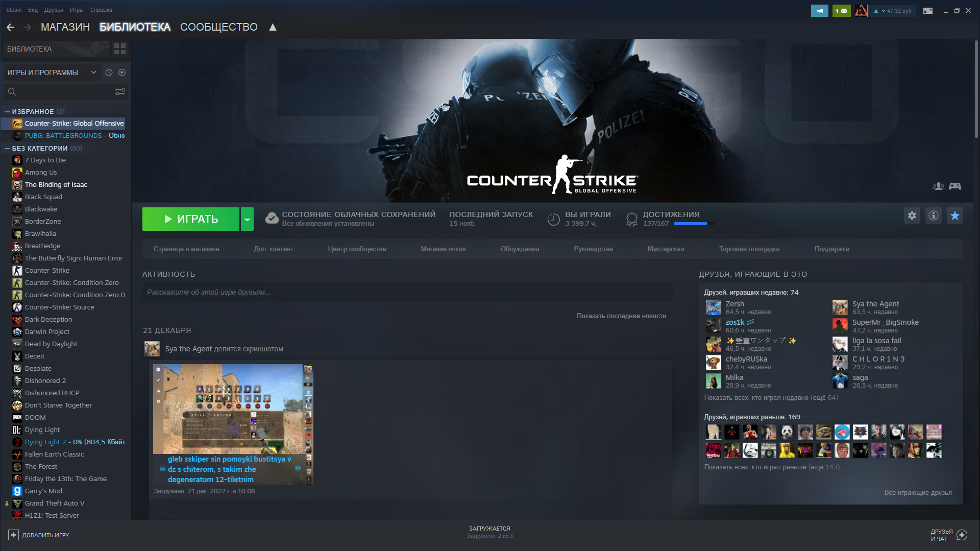Click the recent activity clock icon in sidebar

pos(109,73)
